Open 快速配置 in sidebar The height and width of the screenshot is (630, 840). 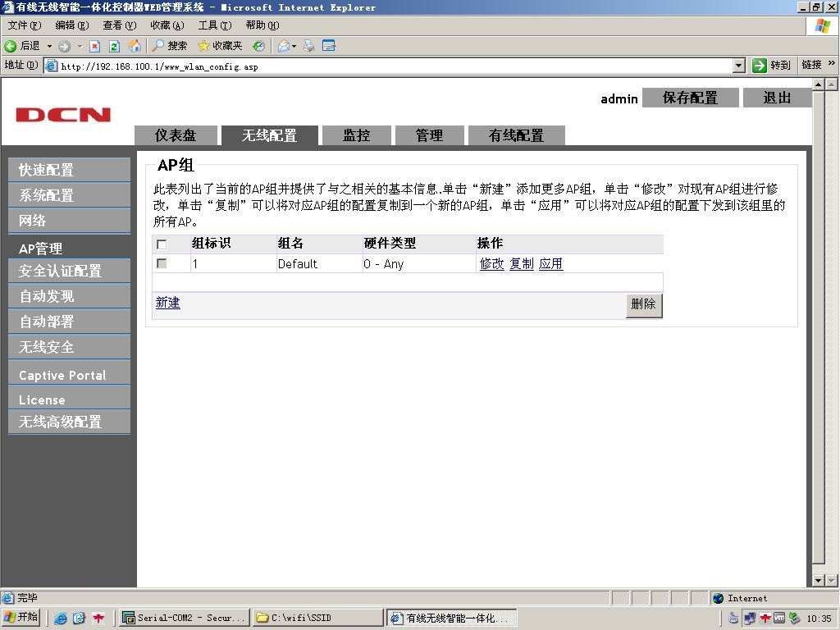pyautogui.click(x=69, y=170)
